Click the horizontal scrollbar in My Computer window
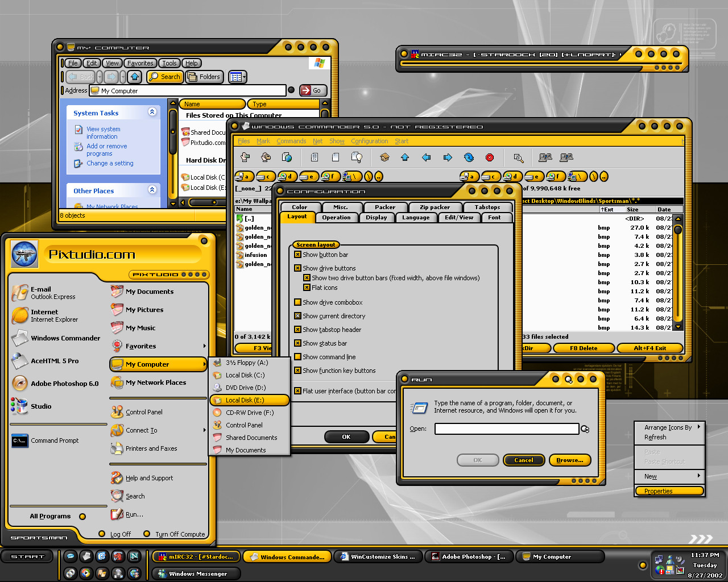 pyautogui.click(x=202, y=202)
